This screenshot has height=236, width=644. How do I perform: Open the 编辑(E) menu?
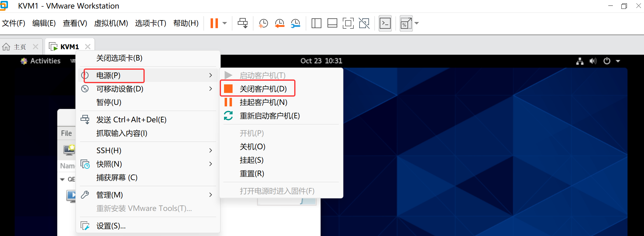(44, 23)
